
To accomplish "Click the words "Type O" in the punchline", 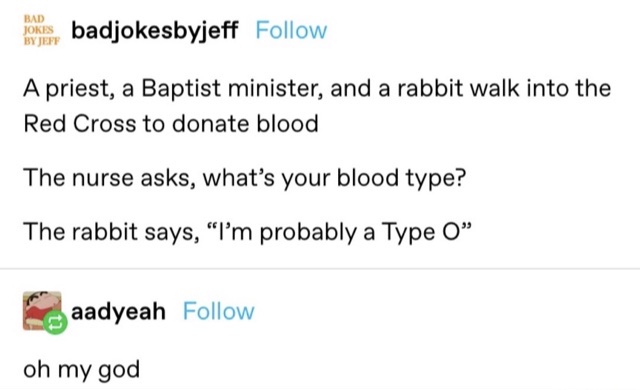I will pos(422,233).
